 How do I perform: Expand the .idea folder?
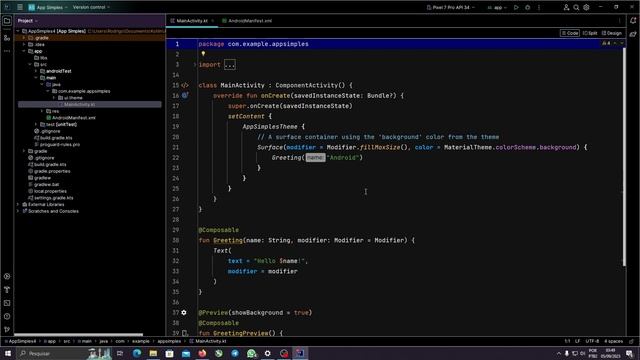click(x=24, y=44)
